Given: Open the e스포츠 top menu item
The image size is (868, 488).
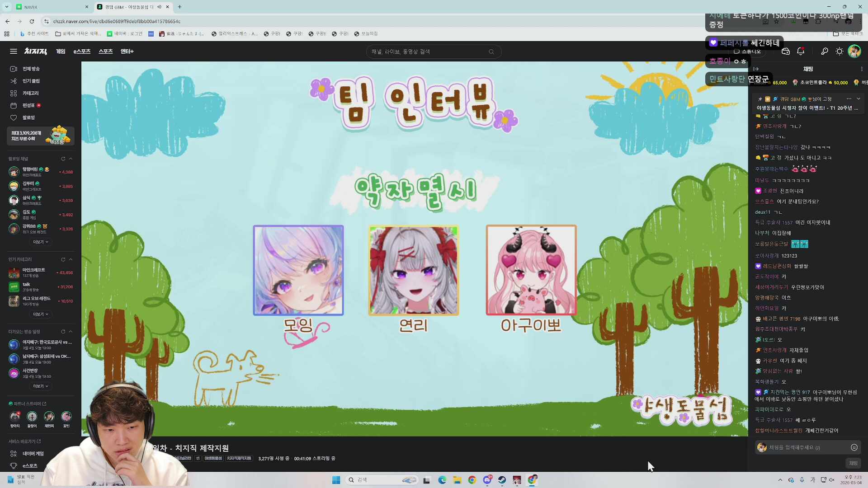Looking at the screenshot, I should (82, 52).
